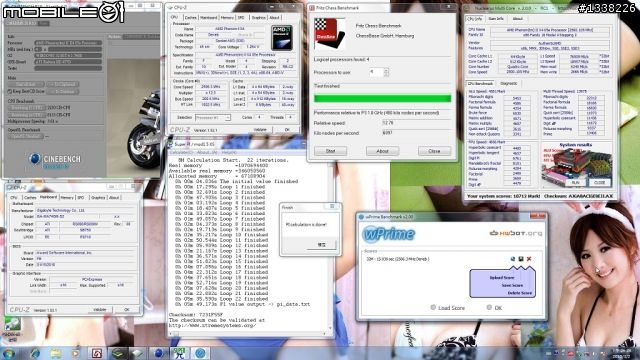
Task: Select the wPrime taskbar icon
Action: tap(200, 353)
